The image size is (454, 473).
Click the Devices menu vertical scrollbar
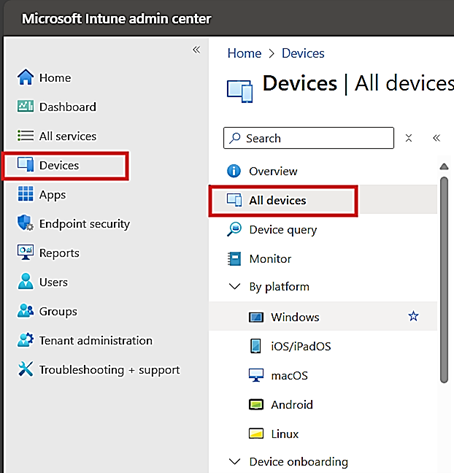tap(444, 280)
